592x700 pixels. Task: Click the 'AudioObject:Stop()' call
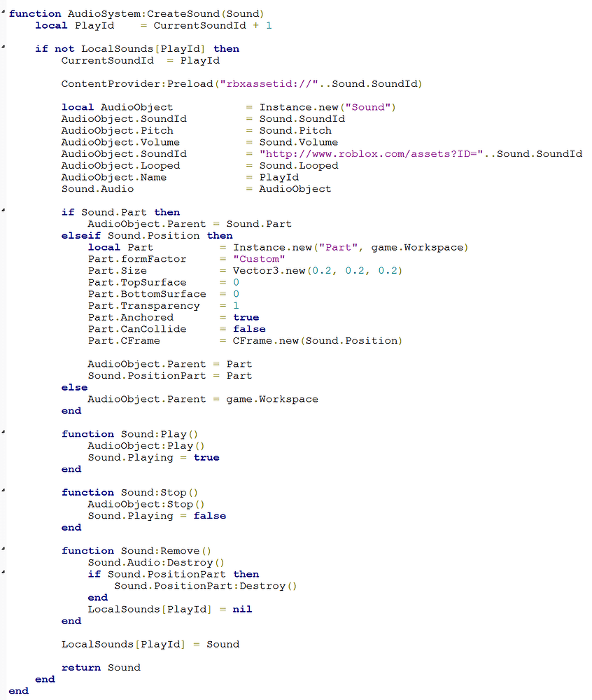(146, 504)
